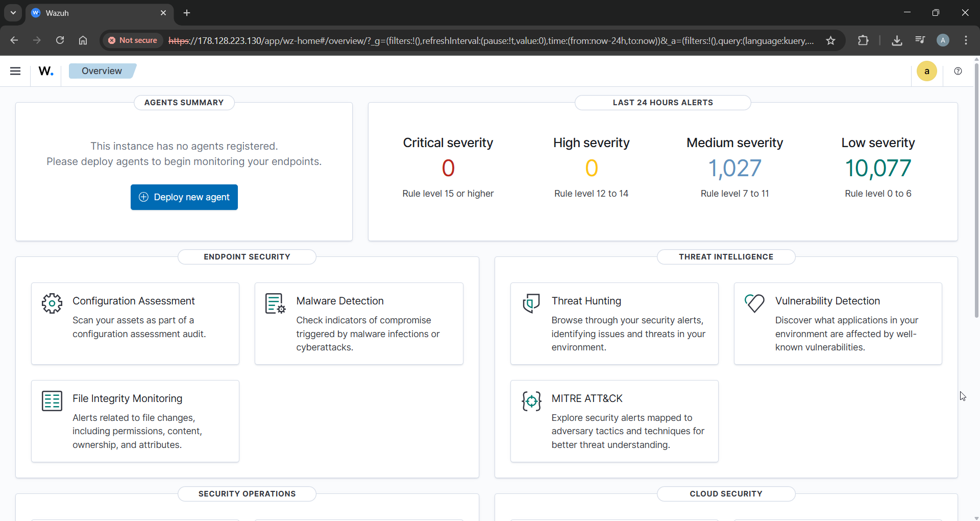The image size is (980, 521).
Task: Click the Not secure site label
Action: point(133,40)
